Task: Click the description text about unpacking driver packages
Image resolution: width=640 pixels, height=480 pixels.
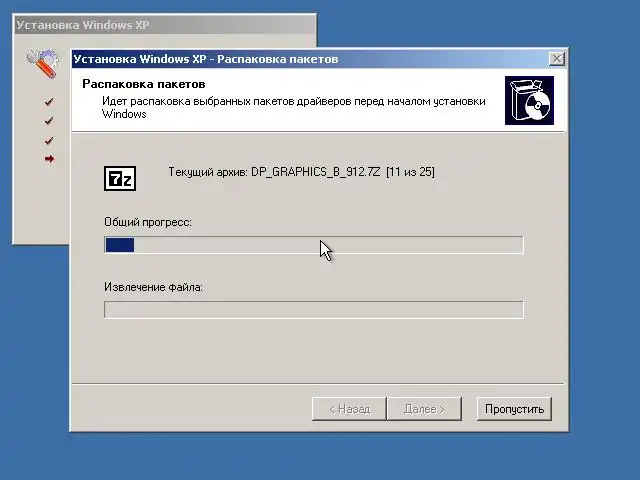Action: [293, 107]
